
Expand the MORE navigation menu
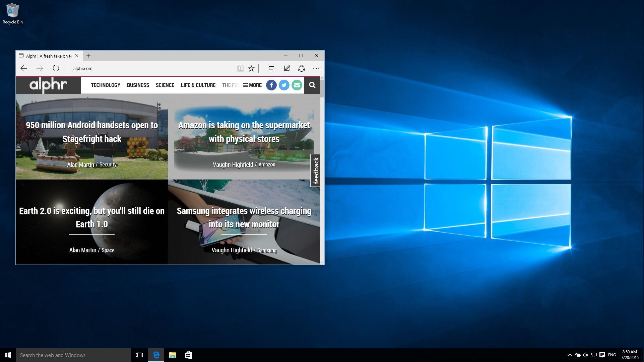252,85
